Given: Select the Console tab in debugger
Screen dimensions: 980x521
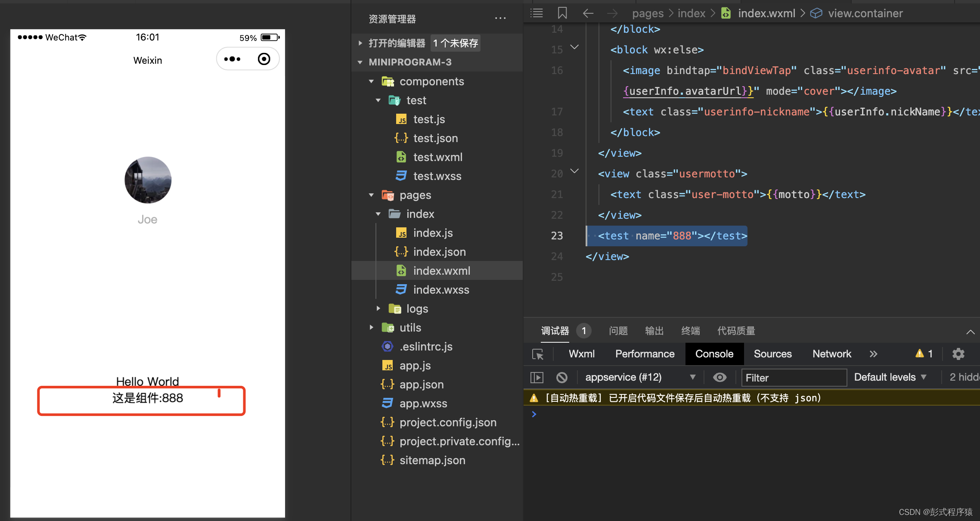Looking at the screenshot, I should pos(714,354).
